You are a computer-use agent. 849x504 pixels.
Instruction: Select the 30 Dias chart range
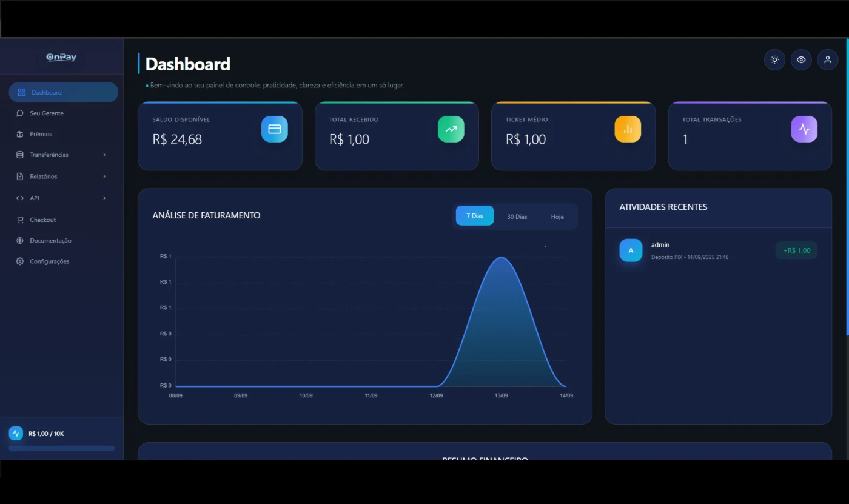[517, 217]
